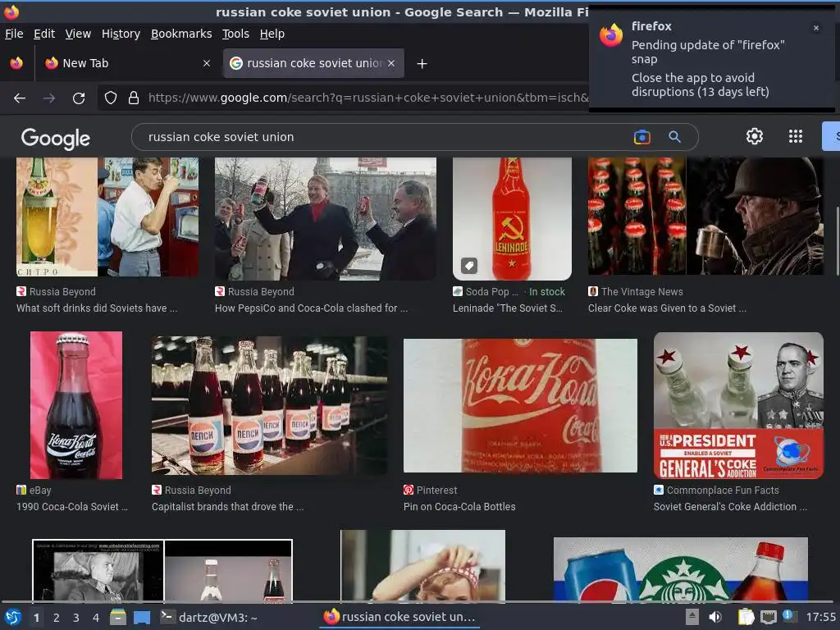840x630 pixels.
Task: Close the russian coke soviet union tab
Action: [x=391, y=63]
